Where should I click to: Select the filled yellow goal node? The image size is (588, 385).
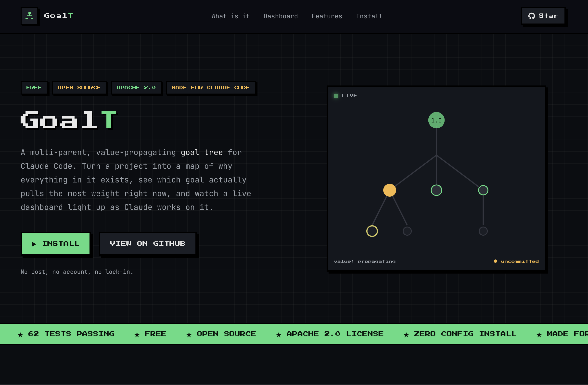390,190
